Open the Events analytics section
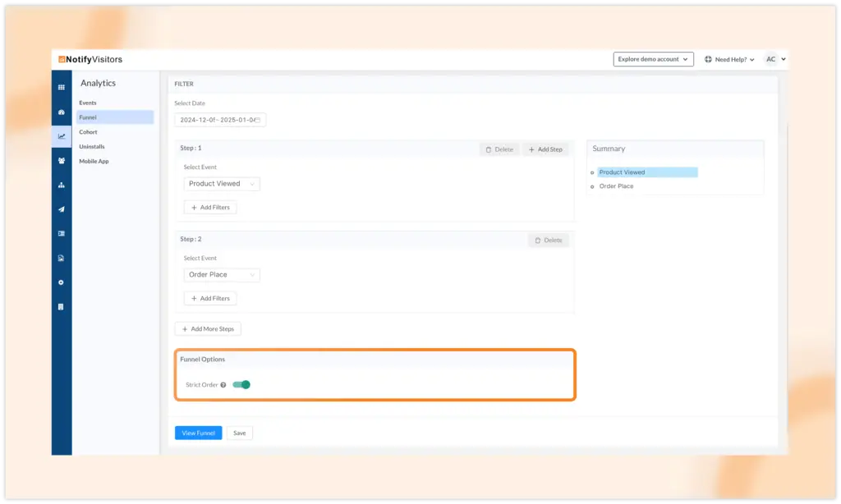 pos(88,103)
